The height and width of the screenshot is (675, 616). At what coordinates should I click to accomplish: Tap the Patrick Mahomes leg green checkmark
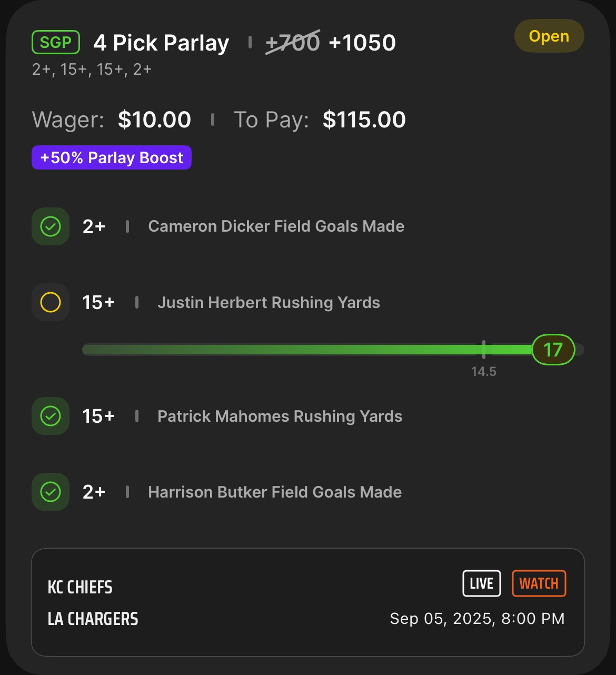pyautogui.click(x=51, y=416)
